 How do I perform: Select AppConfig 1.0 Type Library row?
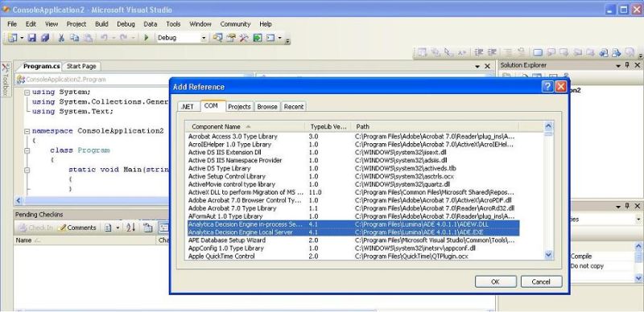[x=353, y=248]
